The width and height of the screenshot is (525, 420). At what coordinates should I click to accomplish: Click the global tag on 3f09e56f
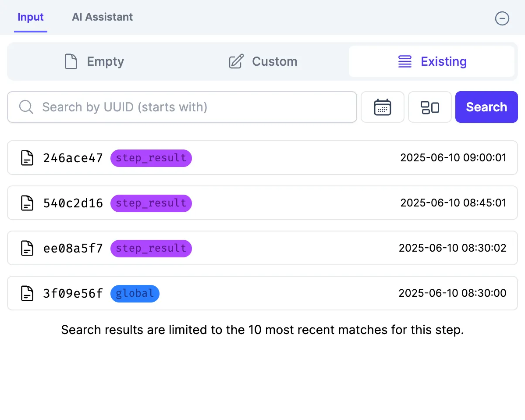pyautogui.click(x=135, y=294)
